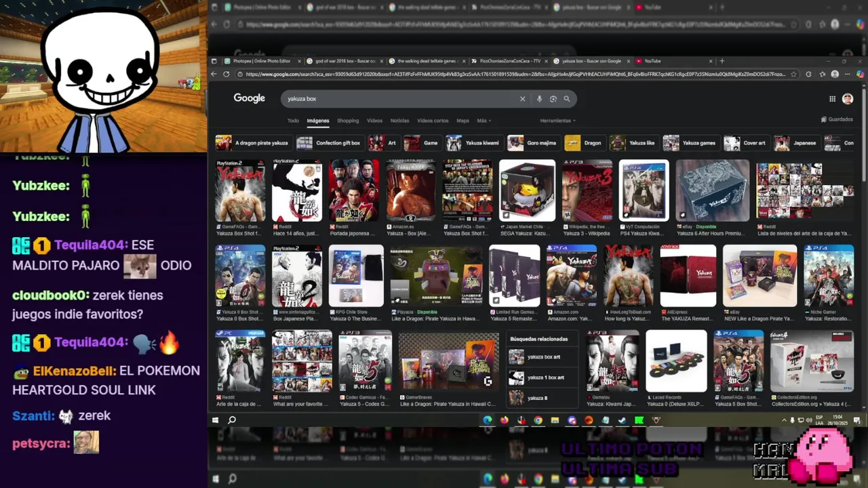This screenshot has height=488, width=868.
Task: Select the Shopping results tab
Action: [348, 121]
